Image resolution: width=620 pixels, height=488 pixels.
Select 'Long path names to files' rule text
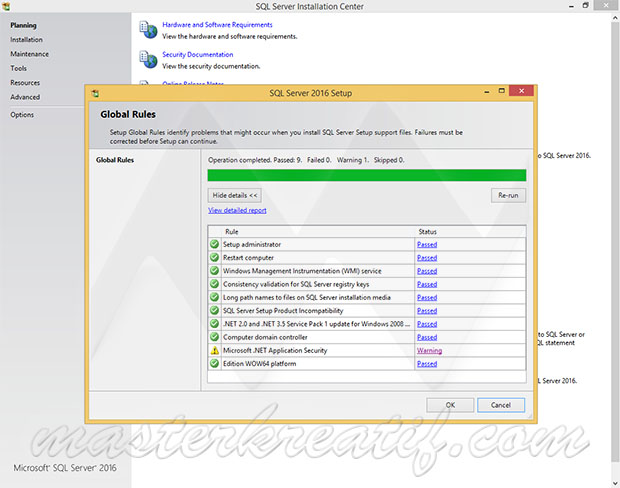(x=307, y=297)
